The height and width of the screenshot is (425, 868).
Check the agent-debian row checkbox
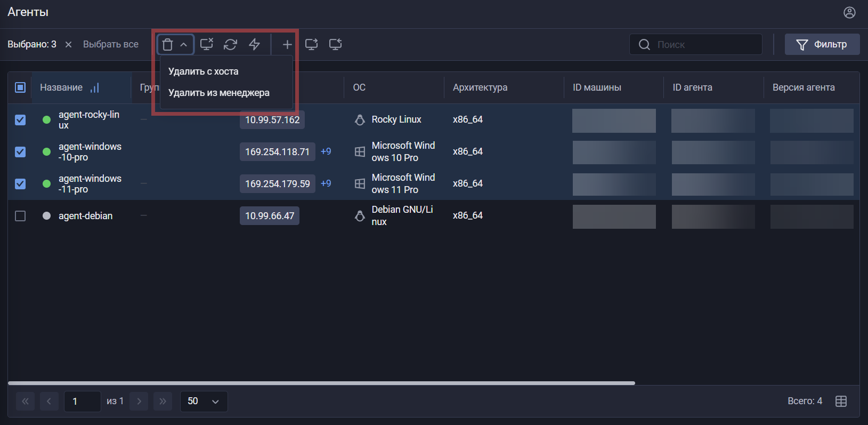click(x=20, y=216)
